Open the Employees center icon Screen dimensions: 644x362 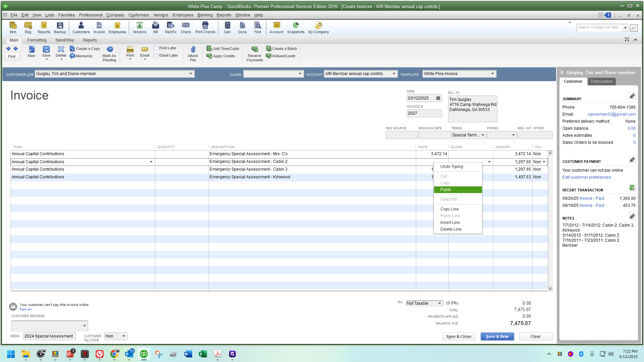[117, 27]
